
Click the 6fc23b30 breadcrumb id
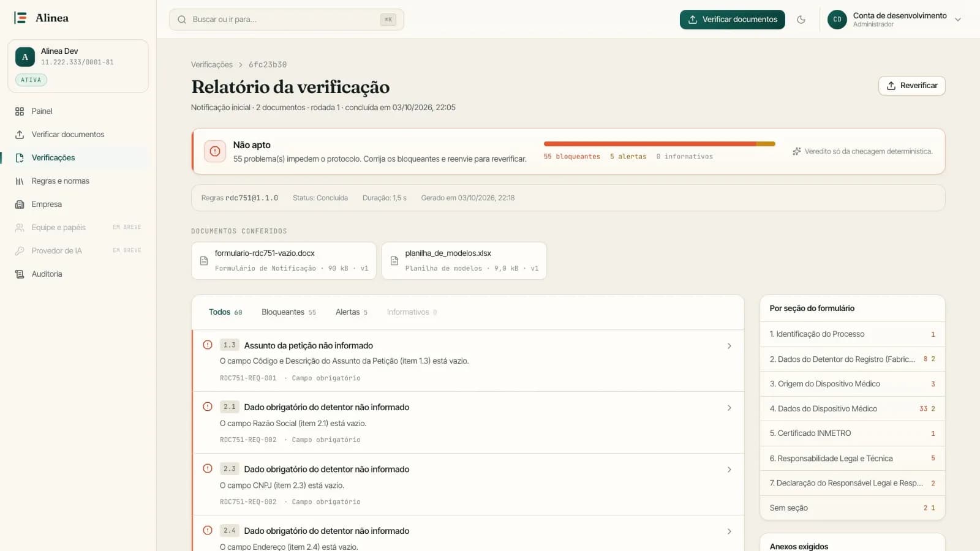268,65
